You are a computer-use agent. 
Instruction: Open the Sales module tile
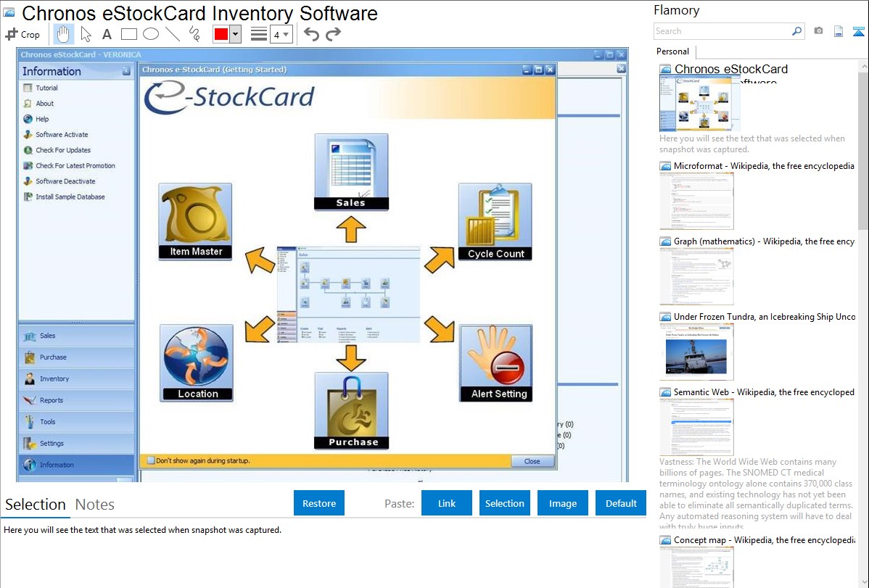coord(351,172)
